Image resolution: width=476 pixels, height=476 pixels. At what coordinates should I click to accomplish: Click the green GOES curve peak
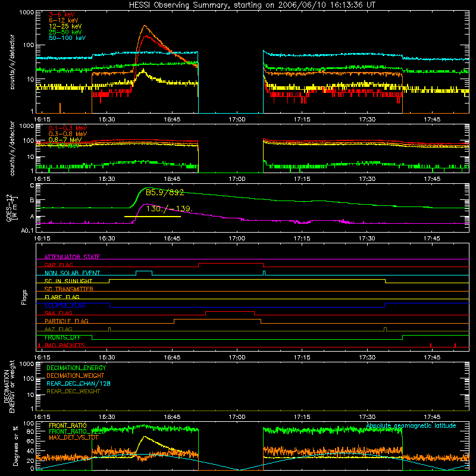[x=147, y=188]
